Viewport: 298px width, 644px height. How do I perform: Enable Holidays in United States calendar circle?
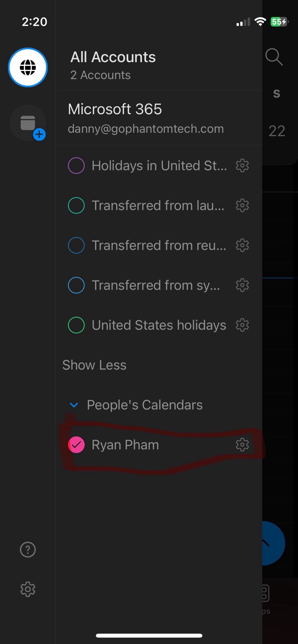[76, 166]
